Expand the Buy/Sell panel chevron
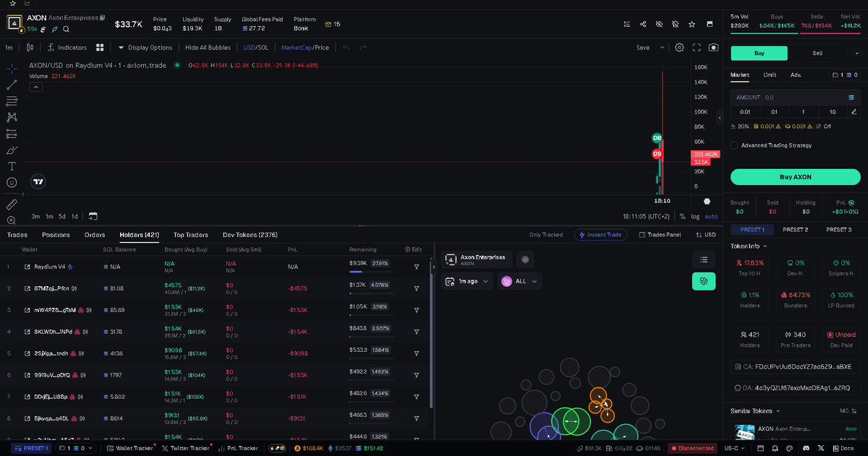 [856, 53]
